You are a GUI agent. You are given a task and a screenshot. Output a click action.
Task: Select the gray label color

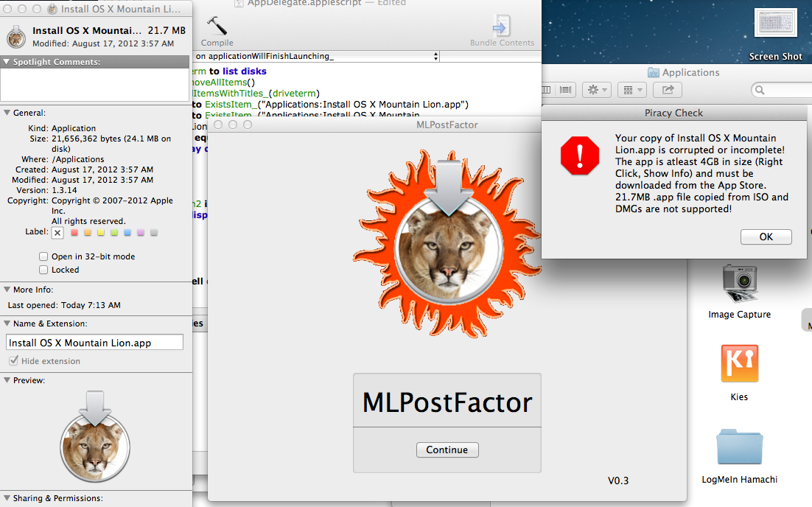pos(154,233)
